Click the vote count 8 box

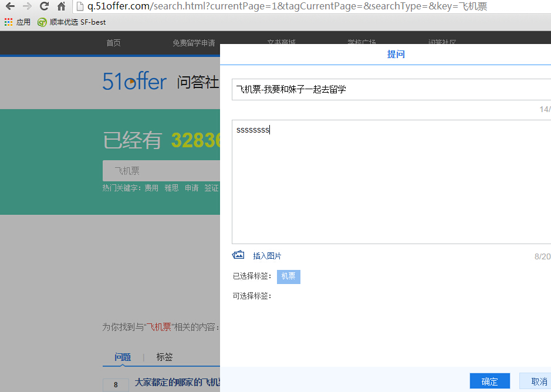pyautogui.click(x=116, y=385)
